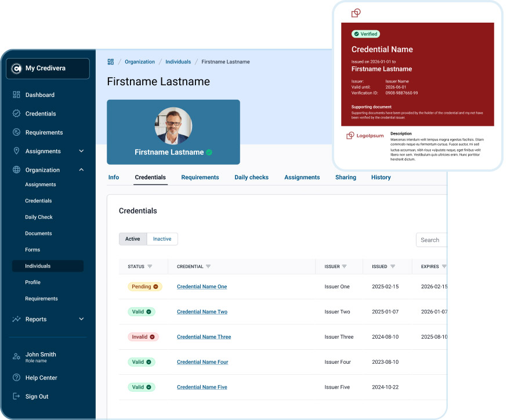
Task: Open Forms in sidebar
Action: tap(32, 250)
